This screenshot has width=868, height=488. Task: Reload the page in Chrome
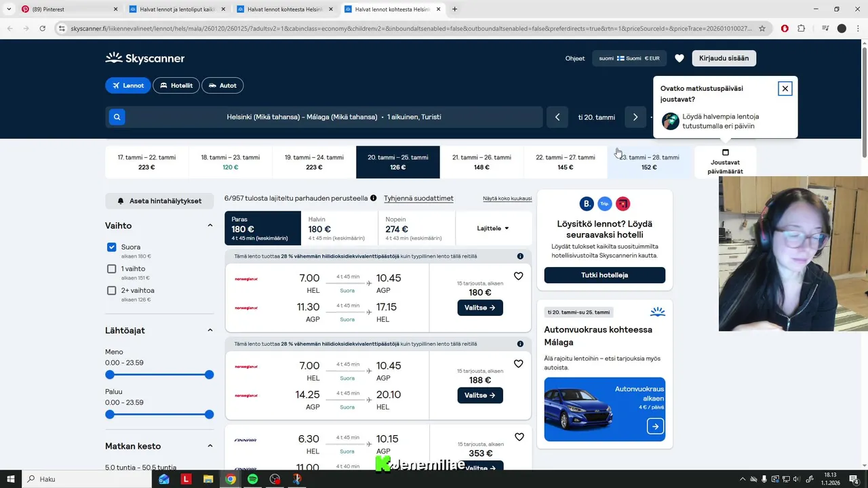click(x=42, y=28)
